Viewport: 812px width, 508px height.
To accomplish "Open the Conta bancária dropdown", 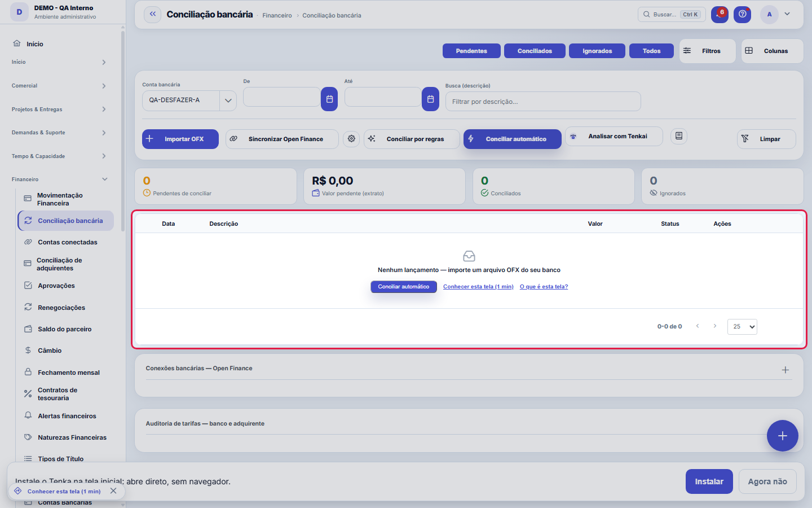I will (x=189, y=100).
